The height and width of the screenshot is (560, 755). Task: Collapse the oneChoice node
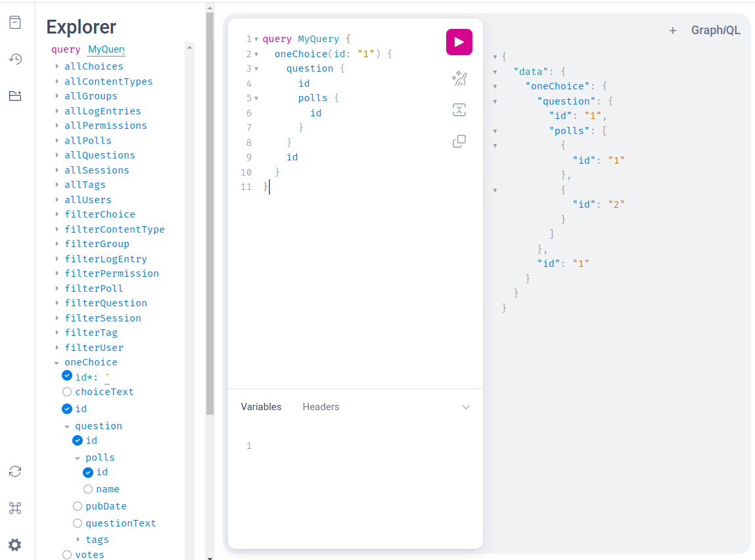(x=57, y=363)
